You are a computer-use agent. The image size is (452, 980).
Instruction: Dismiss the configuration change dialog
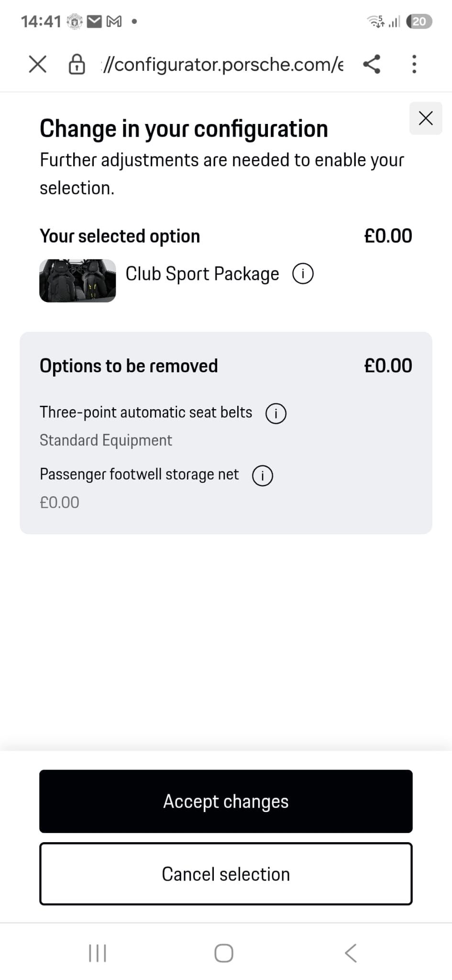(x=425, y=118)
